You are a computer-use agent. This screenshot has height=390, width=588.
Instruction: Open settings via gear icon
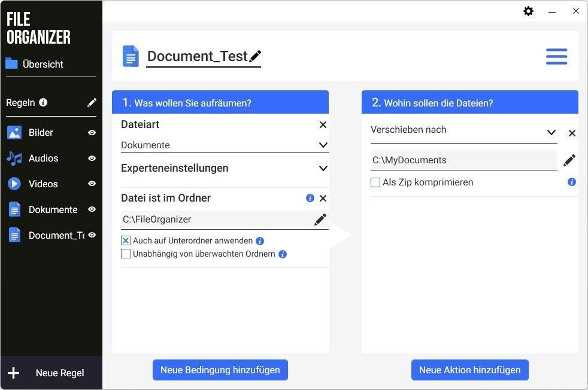coord(528,11)
